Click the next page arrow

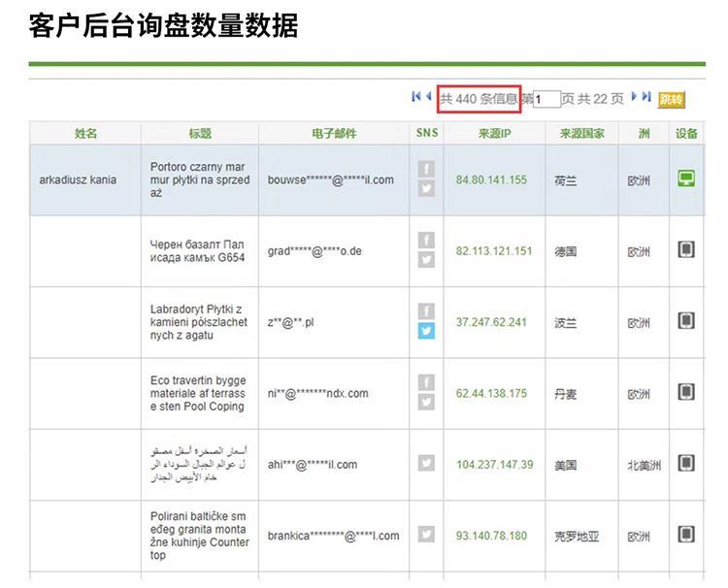(x=636, y=97)
